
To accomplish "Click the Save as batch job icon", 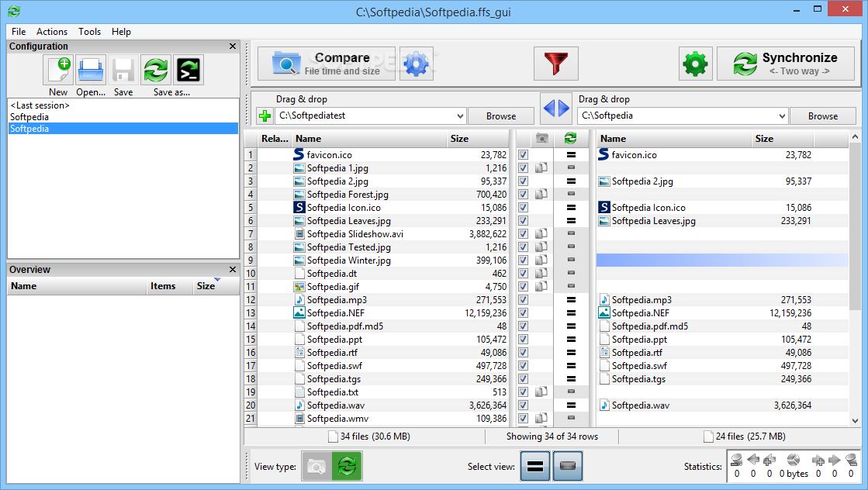I will pos(188,71).
